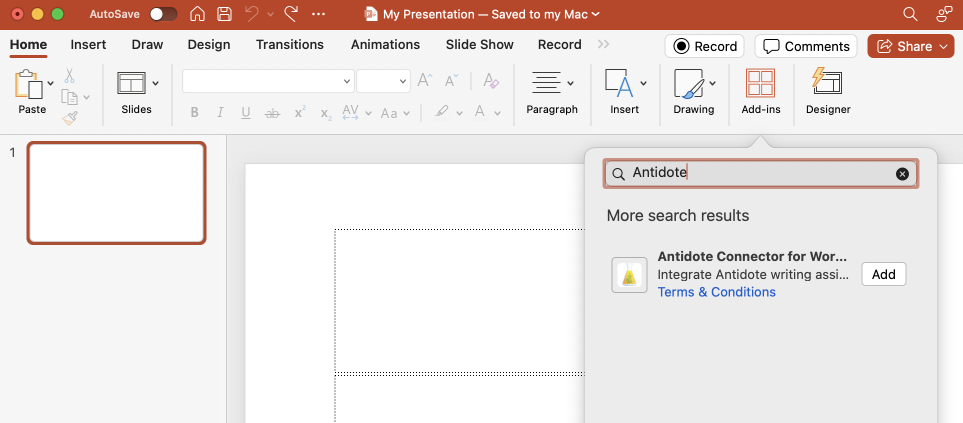Open the Comments pane

806,46
